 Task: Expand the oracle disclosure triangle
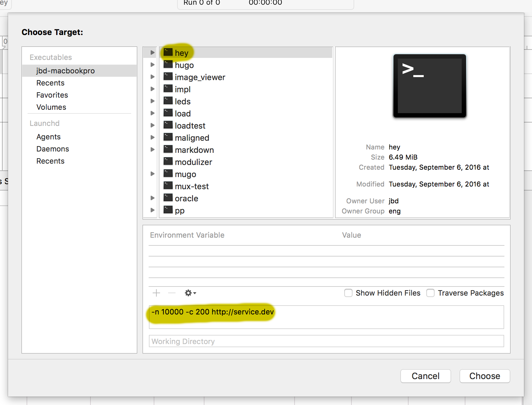click(x=152, y=198)
